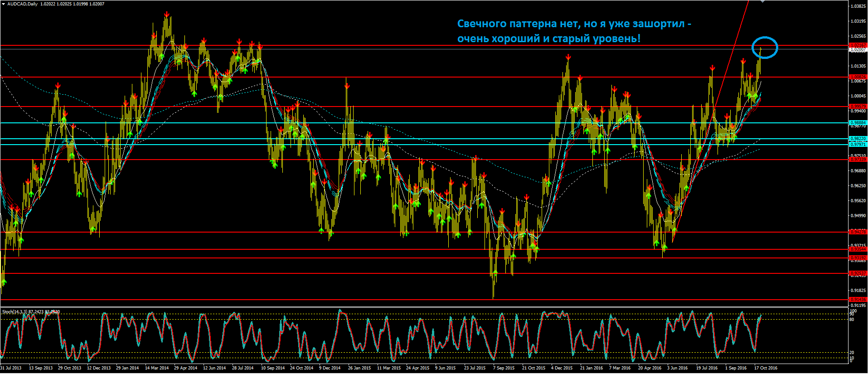Click the 3 Jun 2016 date label
The image size is (868, 374).
677,368
